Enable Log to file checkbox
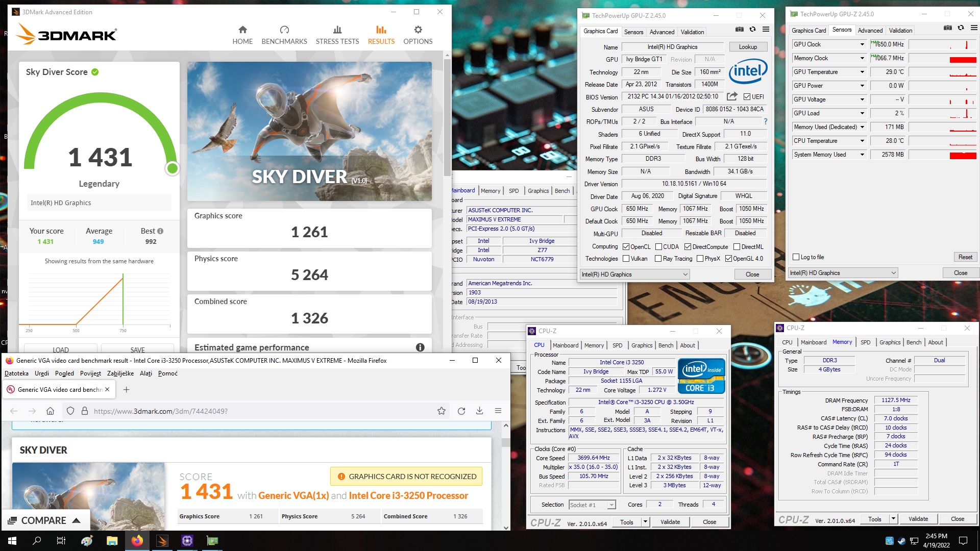This screenshot has height=551, width=980. tap(796, 257)
